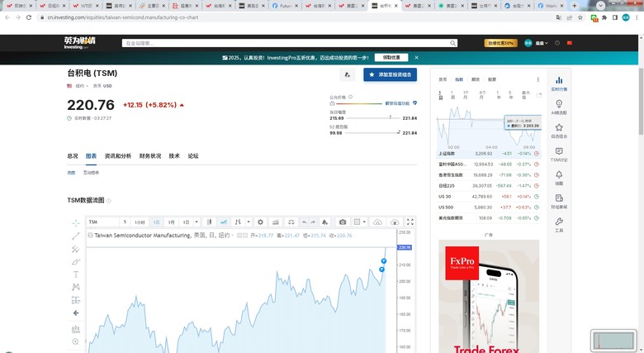The image size is (644, 353).
Task: Select the Text annotation tool
Action: click(76, 274)
